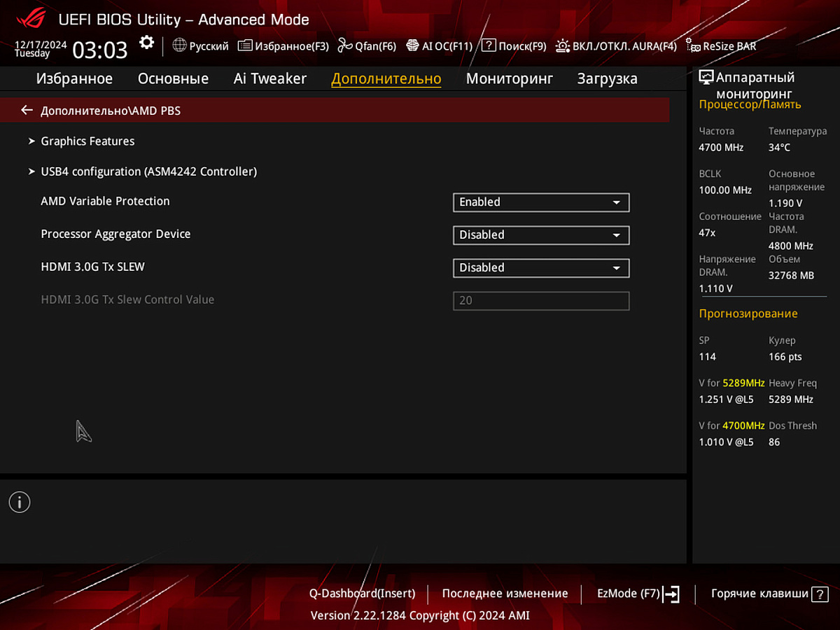
Task: Click Прогнозирование section heading
Action: (x=748, y=314)
